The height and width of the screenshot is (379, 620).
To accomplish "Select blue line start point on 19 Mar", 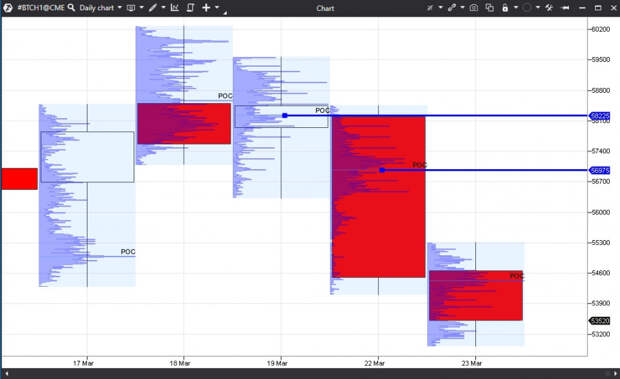I will [x=285, y=115].
